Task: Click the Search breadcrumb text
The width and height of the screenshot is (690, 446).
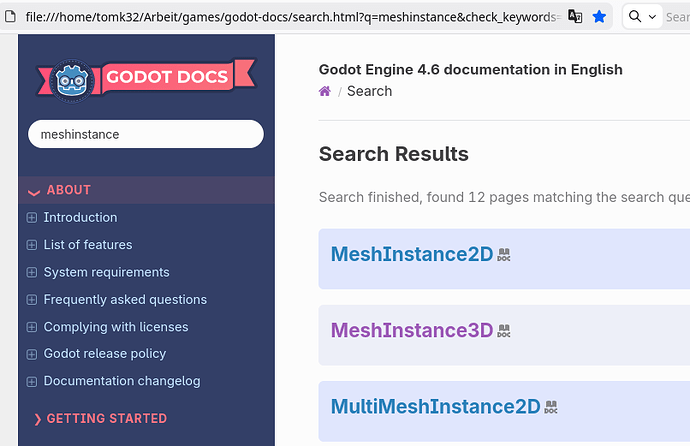Action: click(x=370, y=91)
